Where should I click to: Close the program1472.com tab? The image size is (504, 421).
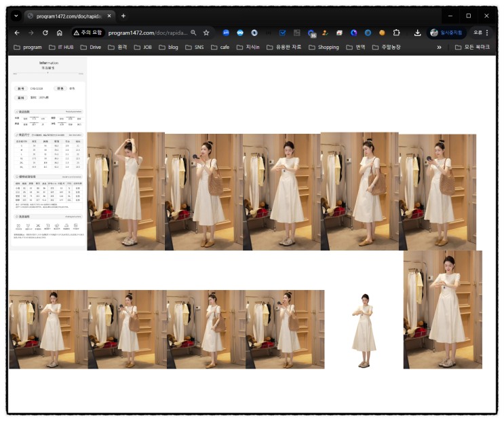[109, 16]
